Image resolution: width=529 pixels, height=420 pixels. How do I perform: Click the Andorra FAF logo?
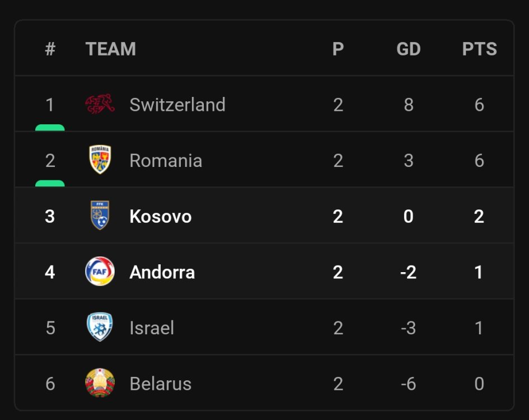pyautogui.click(x=100, y=272)
